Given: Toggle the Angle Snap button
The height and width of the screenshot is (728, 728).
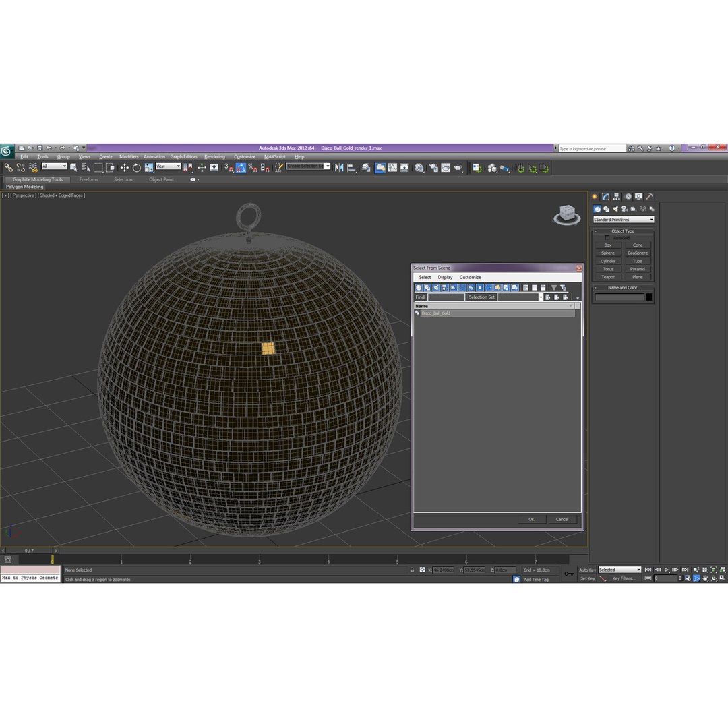Looking at the screenshot, I should 241,168.
